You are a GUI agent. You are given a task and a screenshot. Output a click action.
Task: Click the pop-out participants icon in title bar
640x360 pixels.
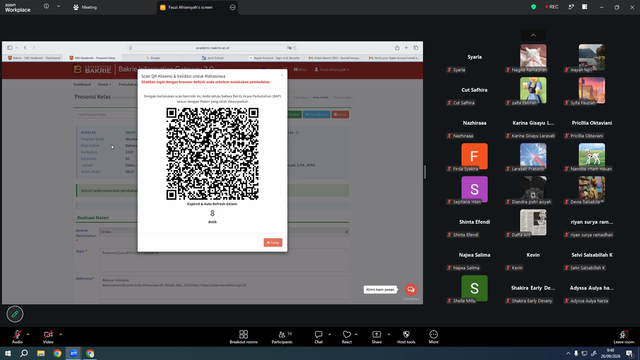[571, 7]
